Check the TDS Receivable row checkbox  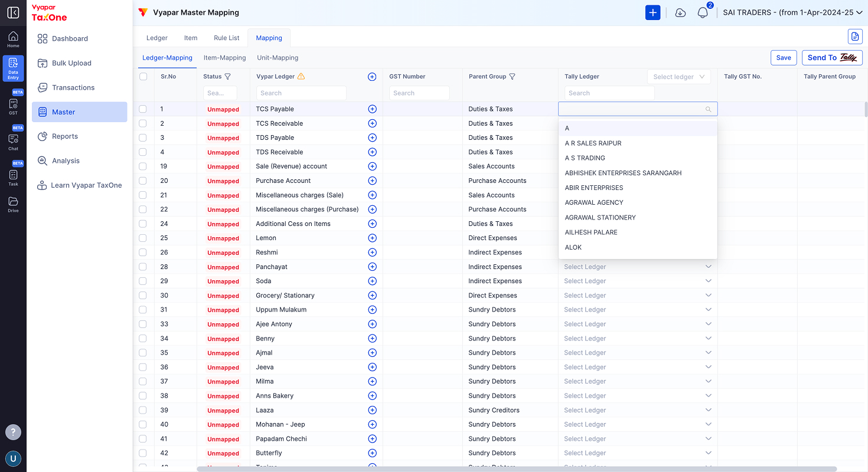tap(143, 152)
